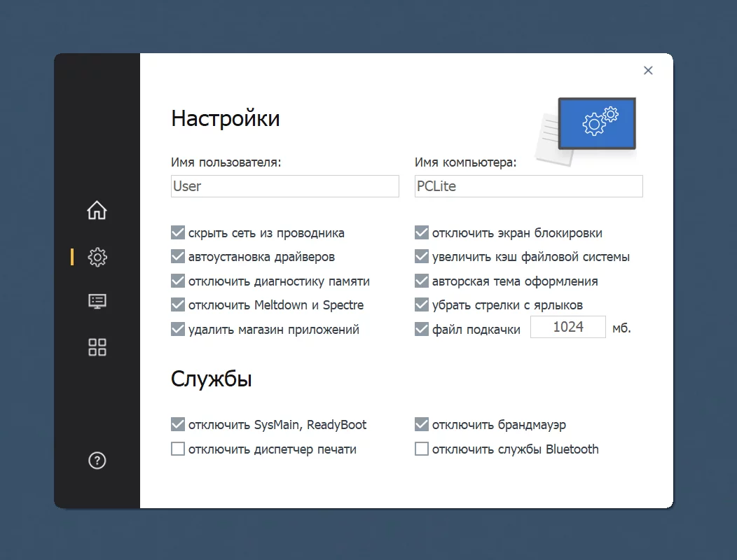
Task: Open the help question mark icon
Action: (x=97, y=461)
